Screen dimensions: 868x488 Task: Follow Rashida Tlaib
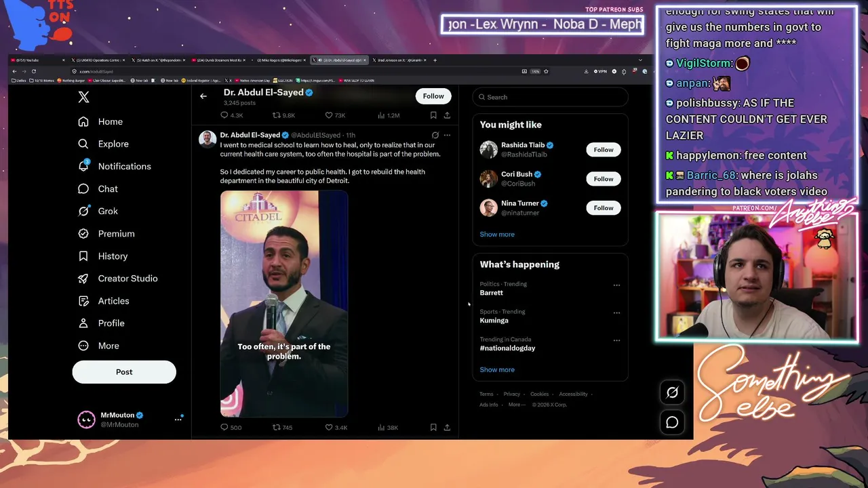point(604,150)
